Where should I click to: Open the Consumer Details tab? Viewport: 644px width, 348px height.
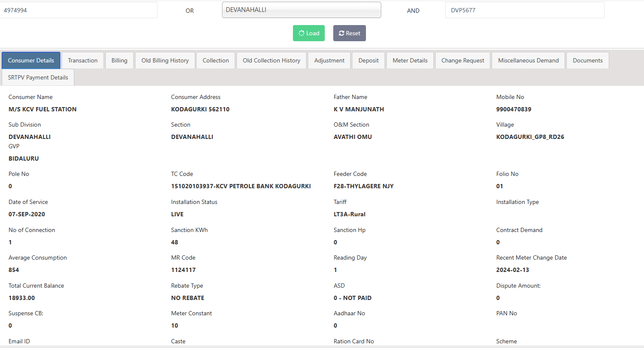coord(31,60)
